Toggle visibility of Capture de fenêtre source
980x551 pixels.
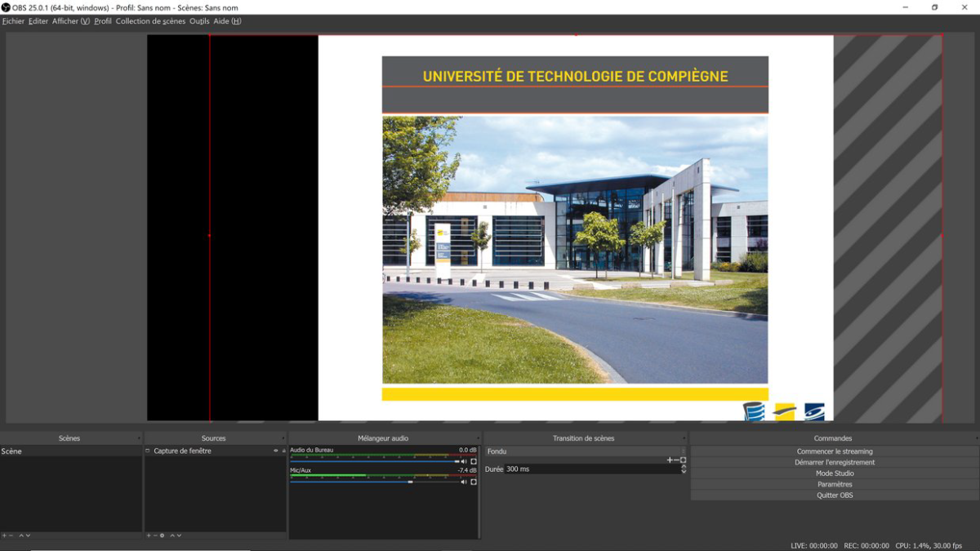tap(276, 451)
